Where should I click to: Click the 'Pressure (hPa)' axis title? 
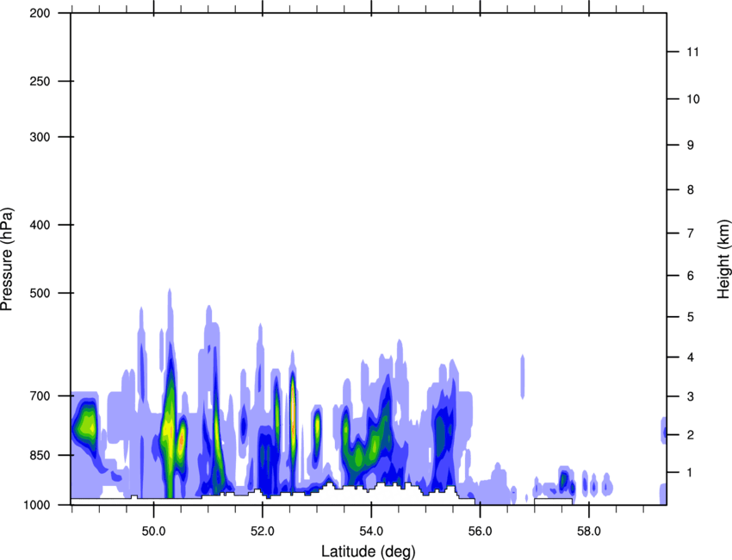click(7, 259)
